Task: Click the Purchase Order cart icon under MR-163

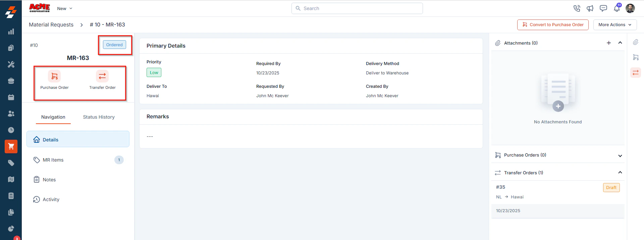Action: pyautogui.click(x=54, y=76)
